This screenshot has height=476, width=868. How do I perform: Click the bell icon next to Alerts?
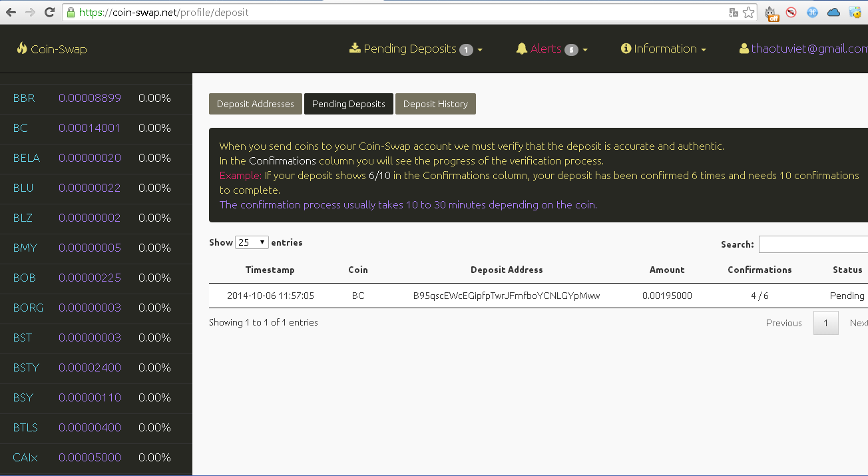[x=522, y=49]
